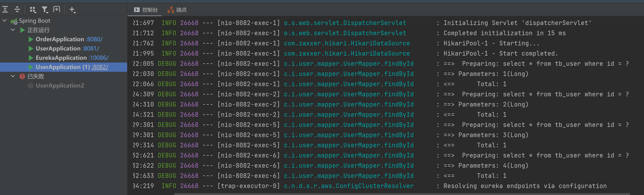Click the Add Service plus icon
644x195 pixels.
point(73,10)
